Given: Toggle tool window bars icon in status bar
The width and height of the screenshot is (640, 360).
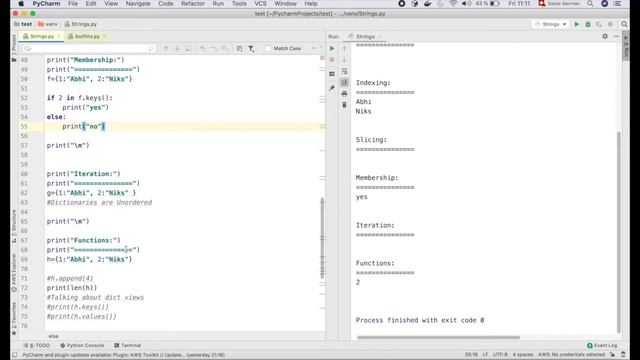Looking at the screenshot, I should tap(15, 355).
